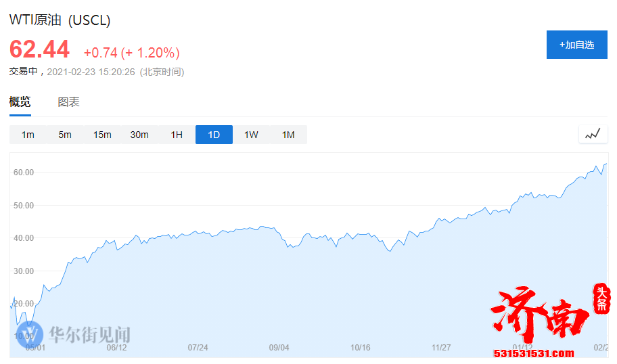617x364 pixels.
Task: Click the 09/04 date axis label
Action: coord(279,348)
